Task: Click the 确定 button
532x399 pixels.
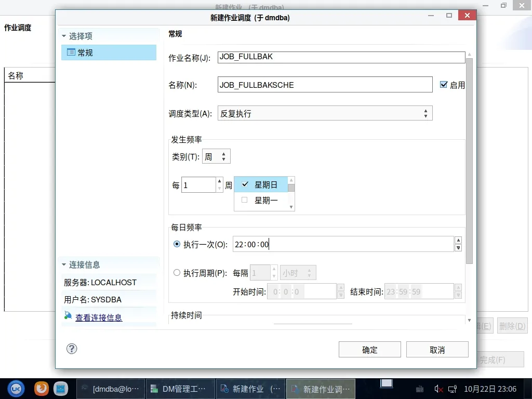Action: [x=369, y=350]
